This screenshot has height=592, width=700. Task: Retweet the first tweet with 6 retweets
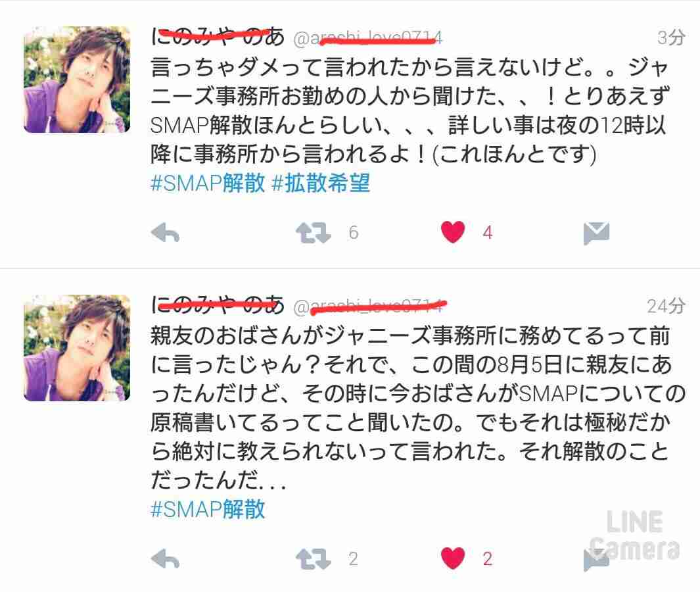point(314,233)
